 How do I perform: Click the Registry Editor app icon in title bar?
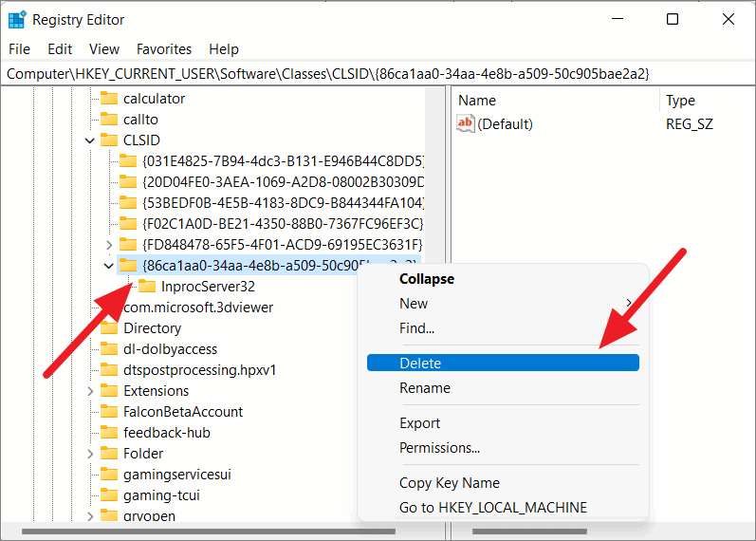tap(17, 19)
